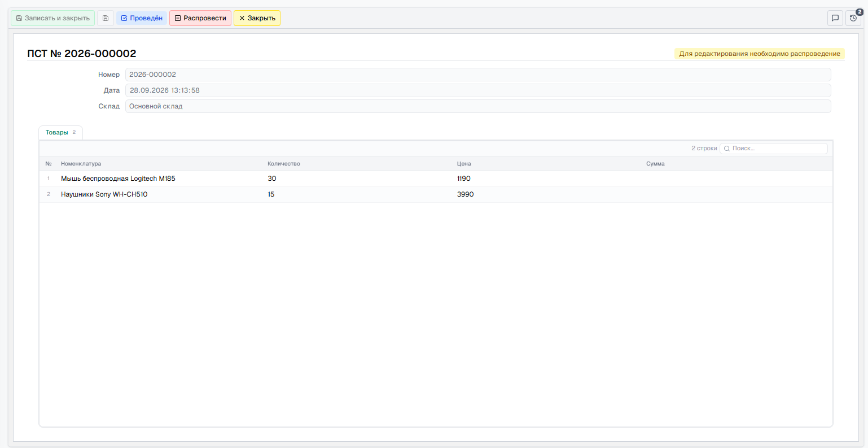Sort by the Цена column header
The image size is (868, 448).
(x=464, y=164)
